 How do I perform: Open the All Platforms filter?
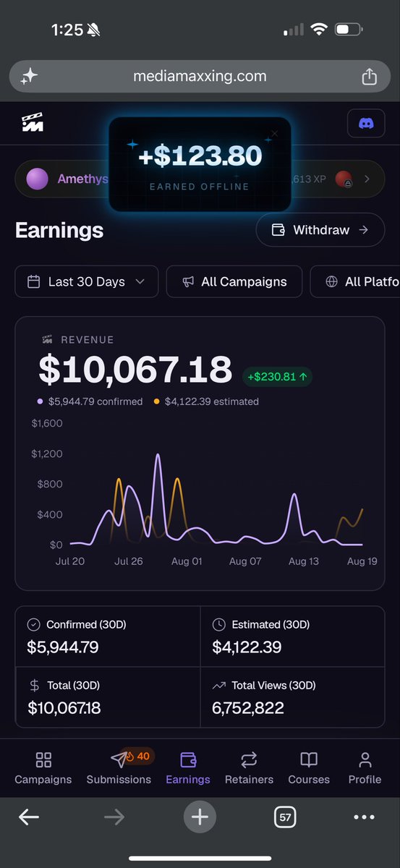pyautogui.click(x=355, y=281)
